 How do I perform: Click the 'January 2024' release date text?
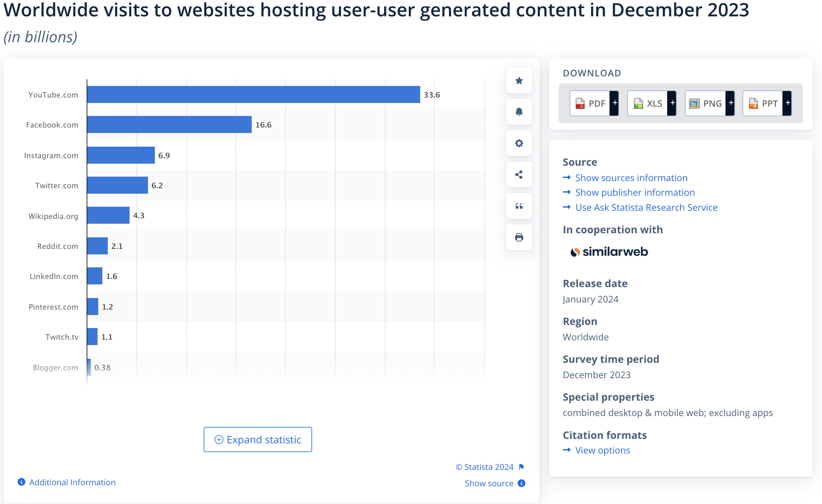(590, 299)
